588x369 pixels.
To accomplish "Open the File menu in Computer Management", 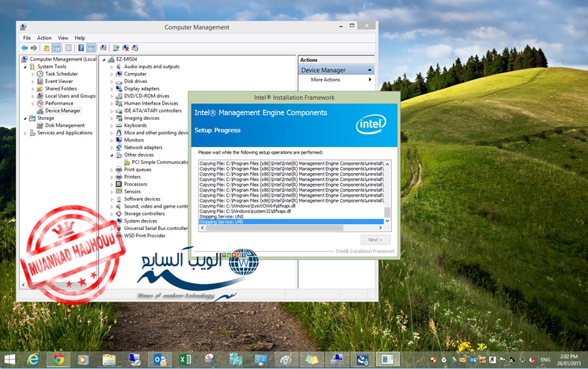I will [x=27, y=38].
